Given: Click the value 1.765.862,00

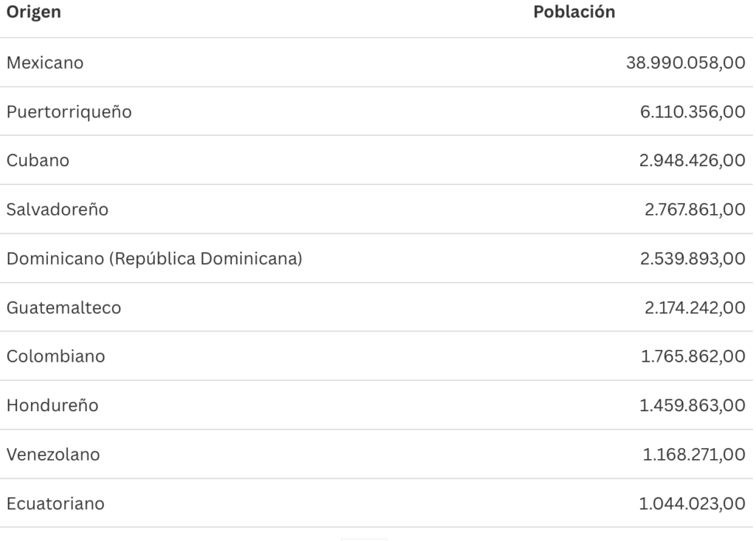Looking at the screenshot, I should click(693, 356).
